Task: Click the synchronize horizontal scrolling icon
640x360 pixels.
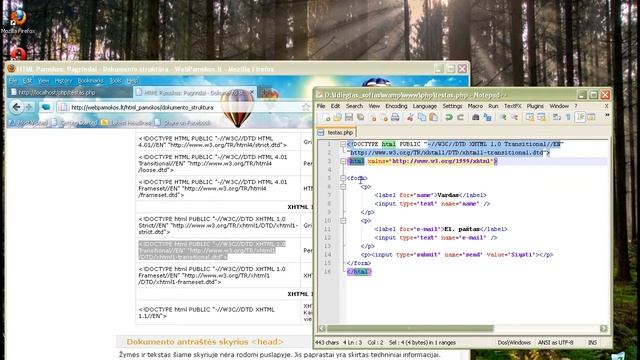Action: pyautogui.click(x=541, y=118)
